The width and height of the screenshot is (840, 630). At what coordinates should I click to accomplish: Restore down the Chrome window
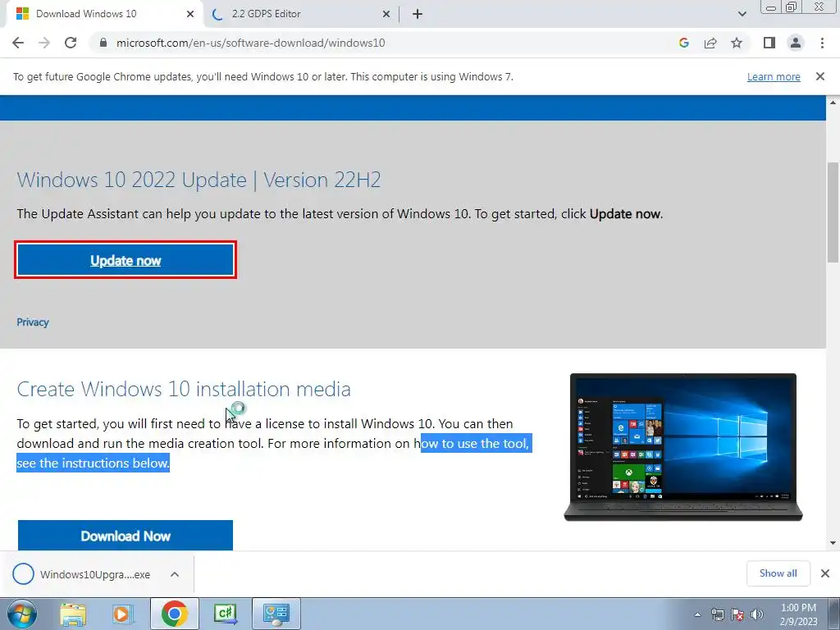click(x=791, y=7)
